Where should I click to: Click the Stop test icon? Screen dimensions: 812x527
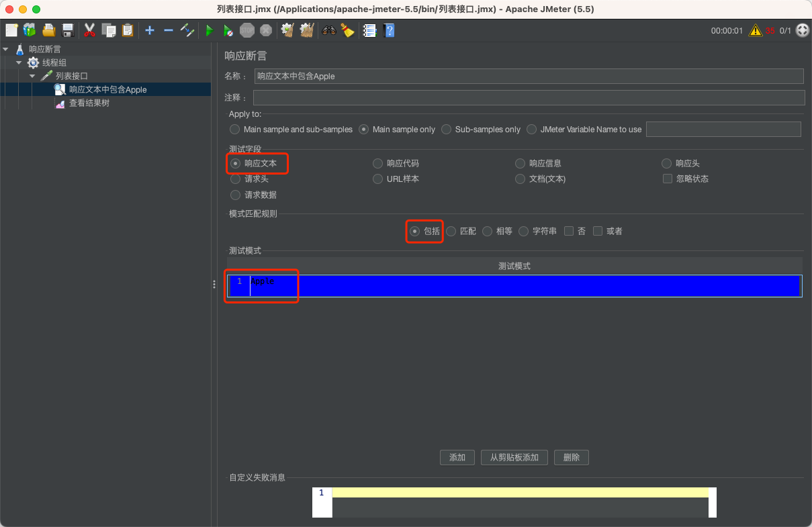pyautogui.click(x=247, y=30)
